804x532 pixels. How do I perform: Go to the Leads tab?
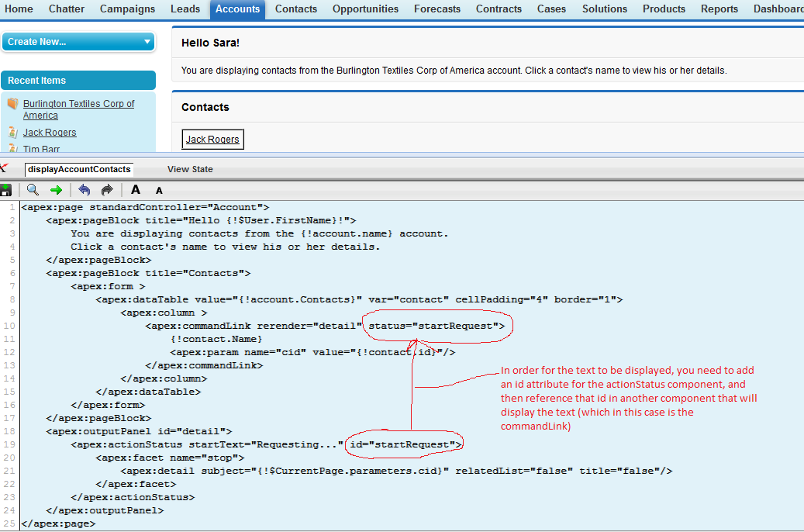tap(185, 9)
